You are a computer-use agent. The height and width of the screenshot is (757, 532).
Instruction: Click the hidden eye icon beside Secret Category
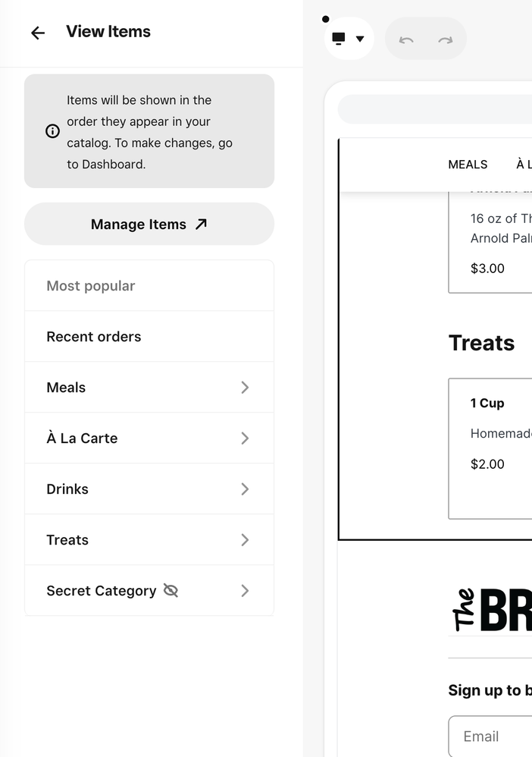(x=171, y=591)
